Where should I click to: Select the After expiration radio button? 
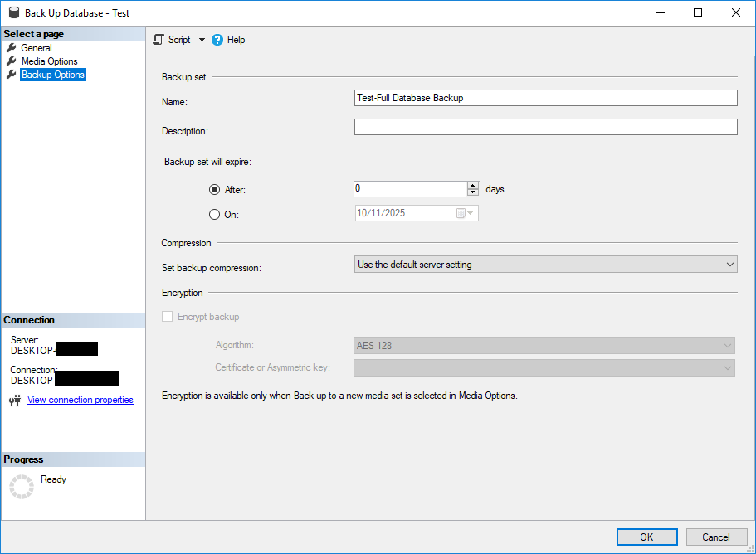pos(215,190)
